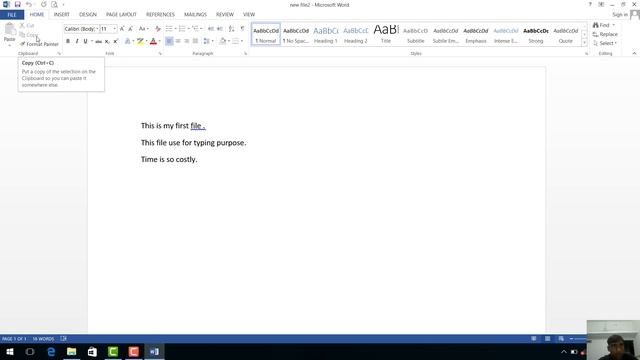The width and height of the screenshot is (640, 360).
Task: Toggle Strikethrough formatting
Action: point(98,41)
